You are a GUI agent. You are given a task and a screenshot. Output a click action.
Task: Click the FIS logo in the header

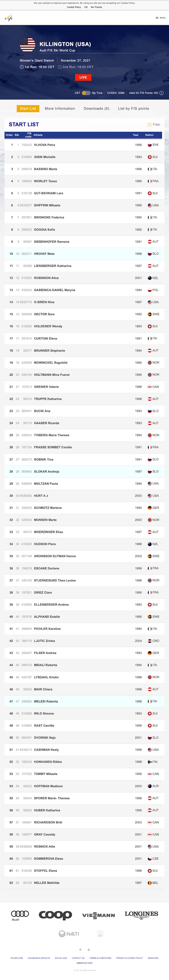coord(8,18)
